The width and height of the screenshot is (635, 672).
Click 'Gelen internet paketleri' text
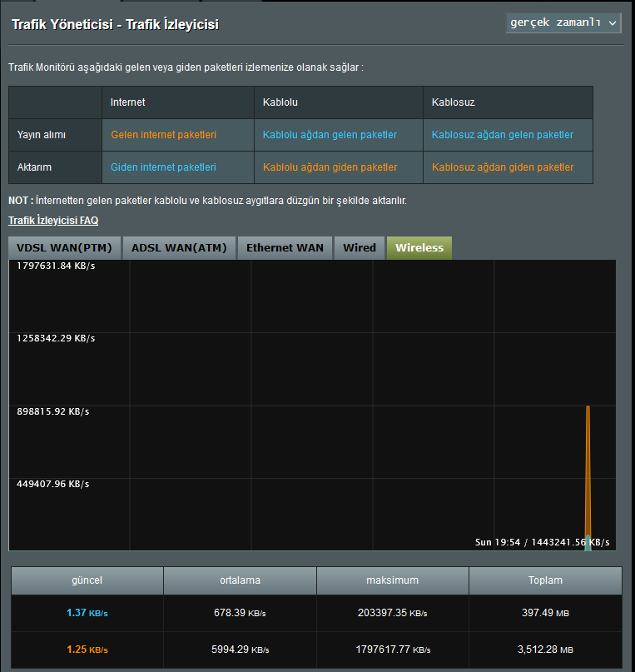pos(164,135)
